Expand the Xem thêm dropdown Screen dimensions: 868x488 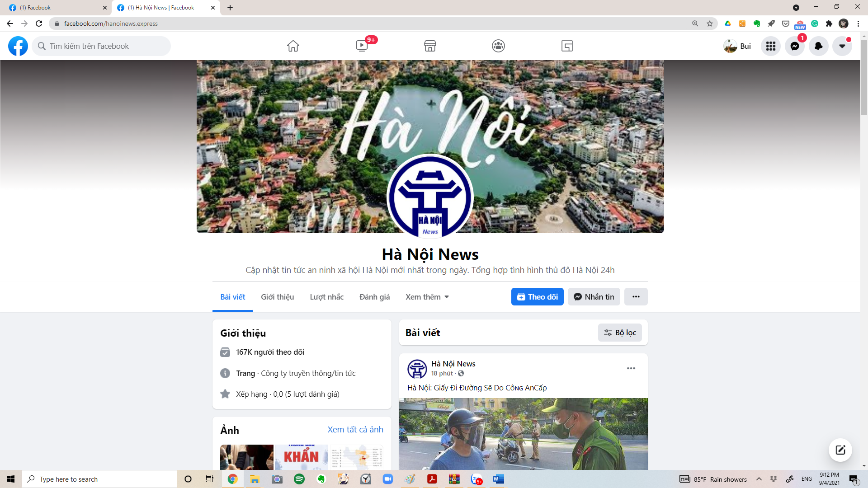point(427,297)
